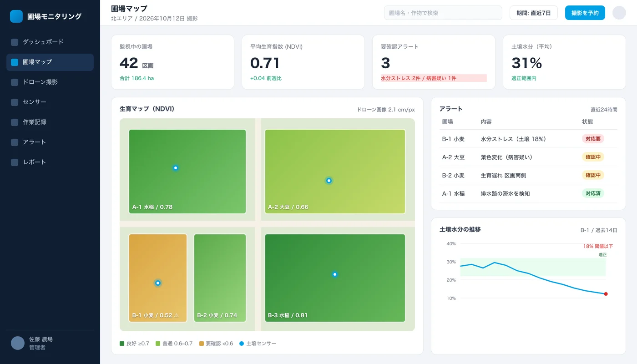Click the 0.71 NDVI average value
The height and width of the screenshot is (364, 637).
click(265, 63)
